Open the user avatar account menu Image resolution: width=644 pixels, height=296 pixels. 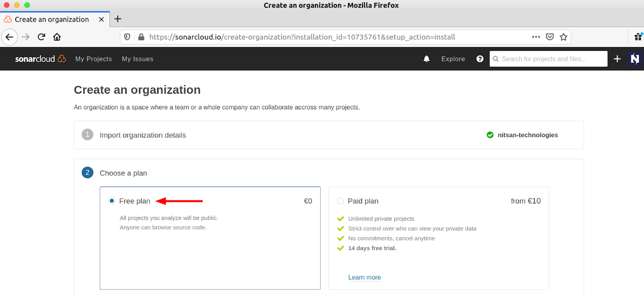coord(635,59)
